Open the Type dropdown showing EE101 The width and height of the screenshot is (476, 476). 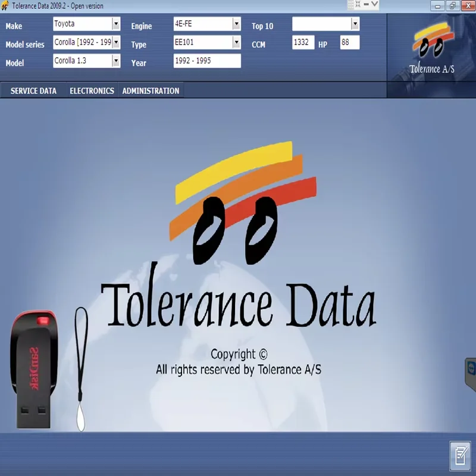(x=207, y=42)
